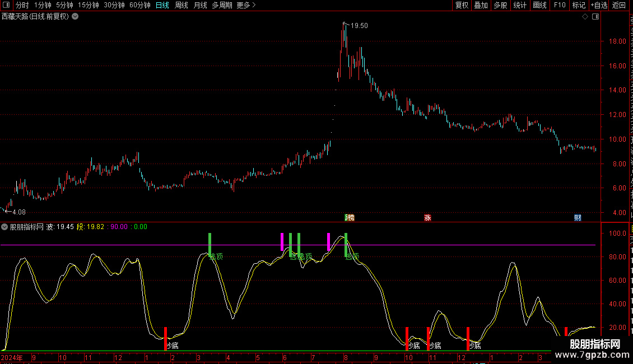Toggle the right sidebar panel icon
The height and width of the screenshot is (364, 633).
(595, 17)
